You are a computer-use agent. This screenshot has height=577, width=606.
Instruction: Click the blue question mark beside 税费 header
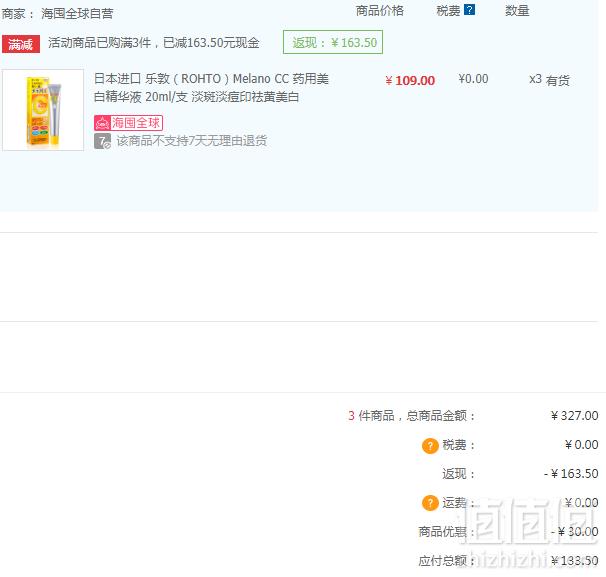tap(469, 10)
